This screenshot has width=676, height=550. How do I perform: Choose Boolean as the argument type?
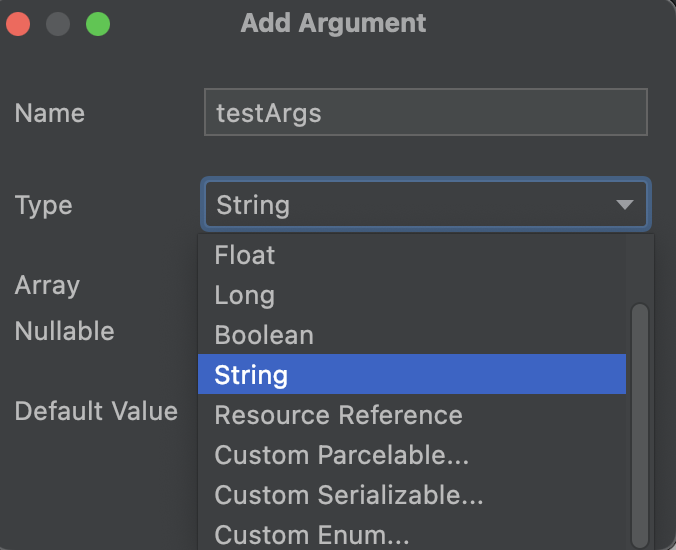(x=264, y=335)
